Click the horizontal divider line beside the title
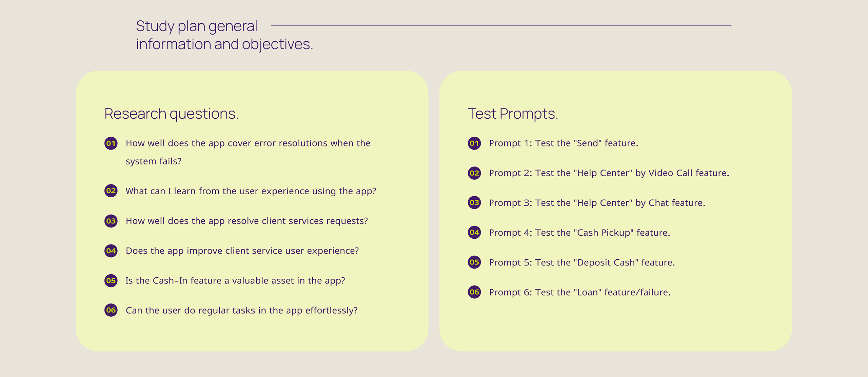868x377 pixels. click(x=501, y=26)
